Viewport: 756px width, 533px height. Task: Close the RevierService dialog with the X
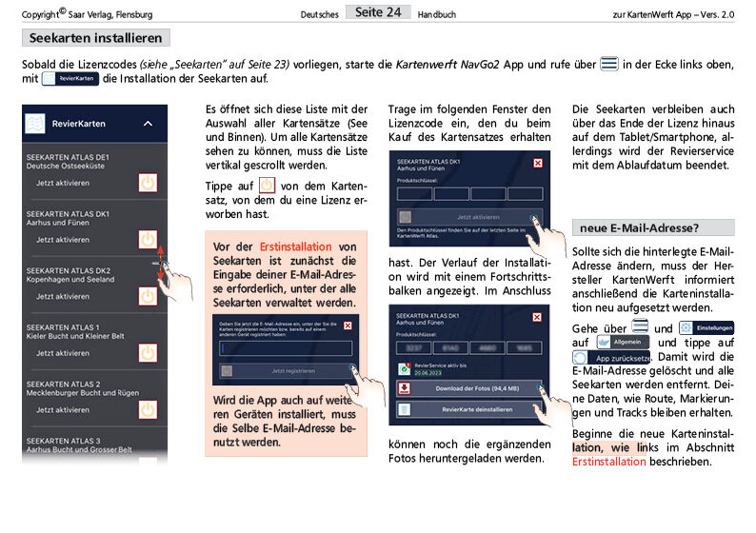[x=537, y=317]
